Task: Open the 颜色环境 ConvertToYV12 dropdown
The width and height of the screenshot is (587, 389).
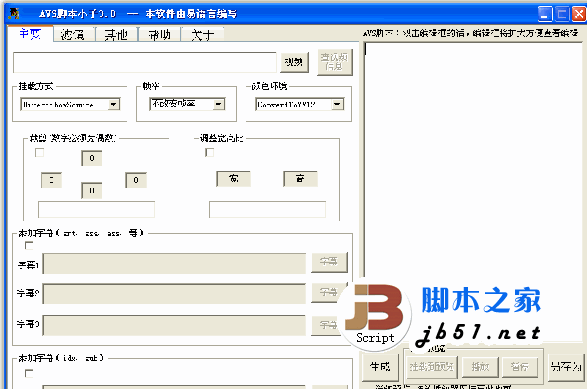Action: [299, 104]
